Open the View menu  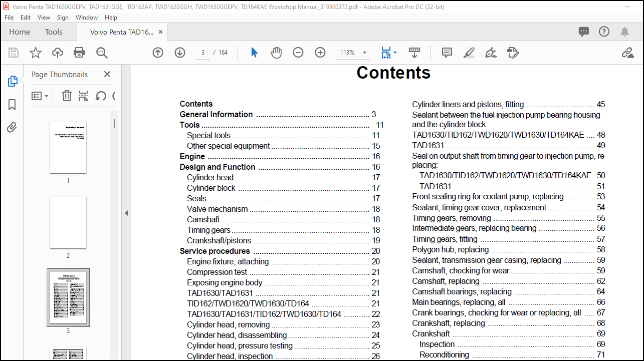44,17
